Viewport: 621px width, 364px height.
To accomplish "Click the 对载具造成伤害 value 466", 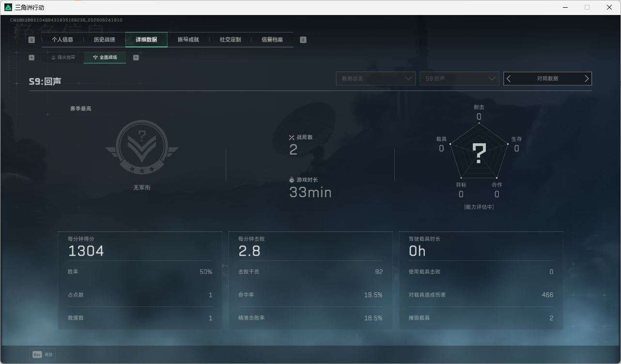I will tap(547, 295).
